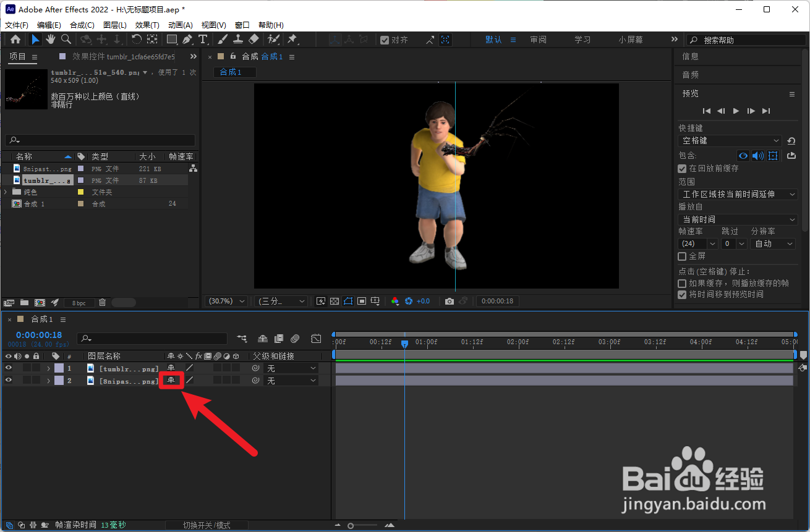
Task: Open 工作区域按当前时间延伸 range dropdown
Action: [x=738, y=194]
